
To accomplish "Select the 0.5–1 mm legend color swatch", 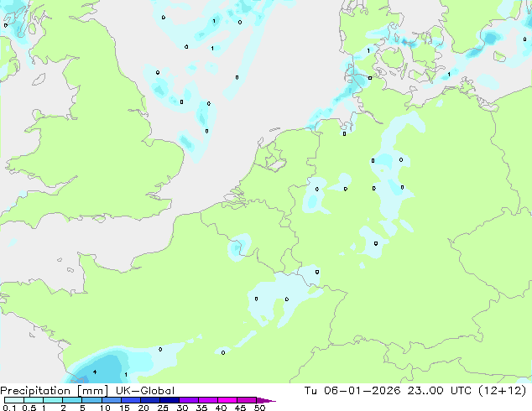I will click(x=34, y=400).
